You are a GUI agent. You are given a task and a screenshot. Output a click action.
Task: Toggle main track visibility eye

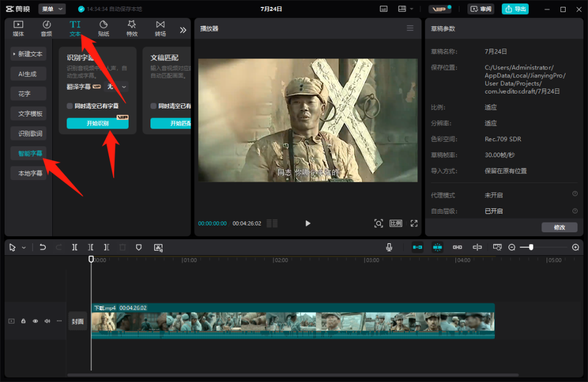point(35,321)
